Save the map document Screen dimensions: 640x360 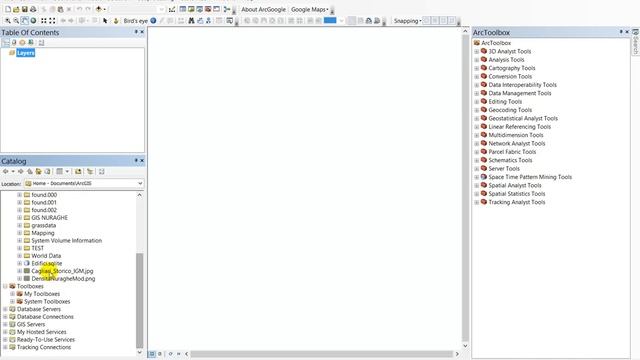click(24, 9)
